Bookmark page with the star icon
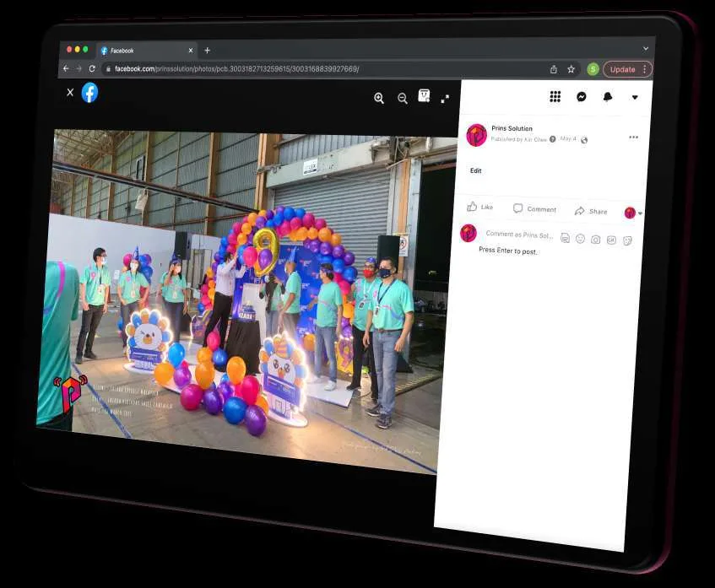The width and height of the screenshot is (715, 588). [571, 69]
